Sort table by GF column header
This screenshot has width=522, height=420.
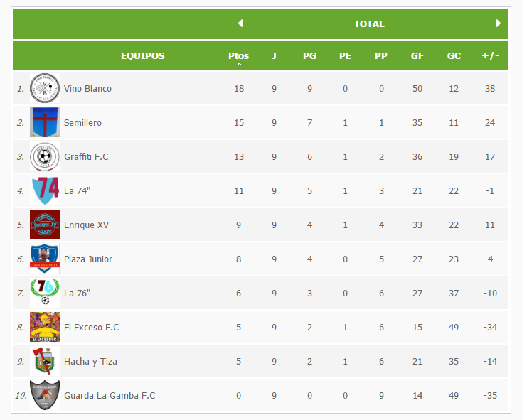(417, 56)
